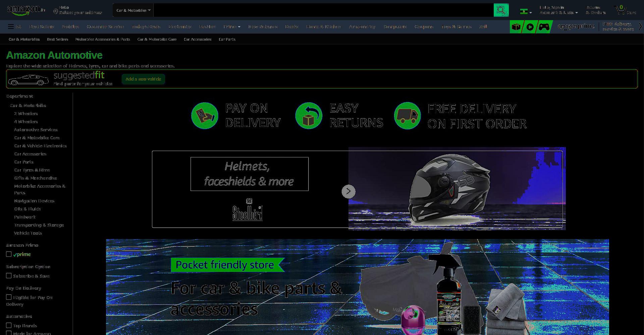Open Car & Vehicle Electronics link
This screenshot has height=335, width=644.
click(40, 146)
